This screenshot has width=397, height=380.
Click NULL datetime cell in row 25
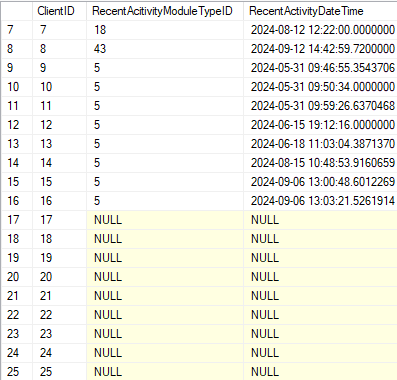[320, 372]
